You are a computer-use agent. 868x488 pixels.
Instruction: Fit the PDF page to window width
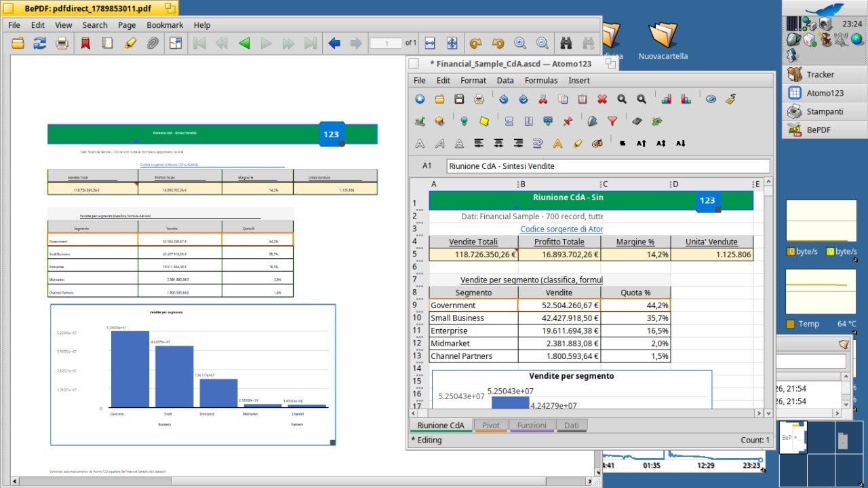tap(429, 43)
